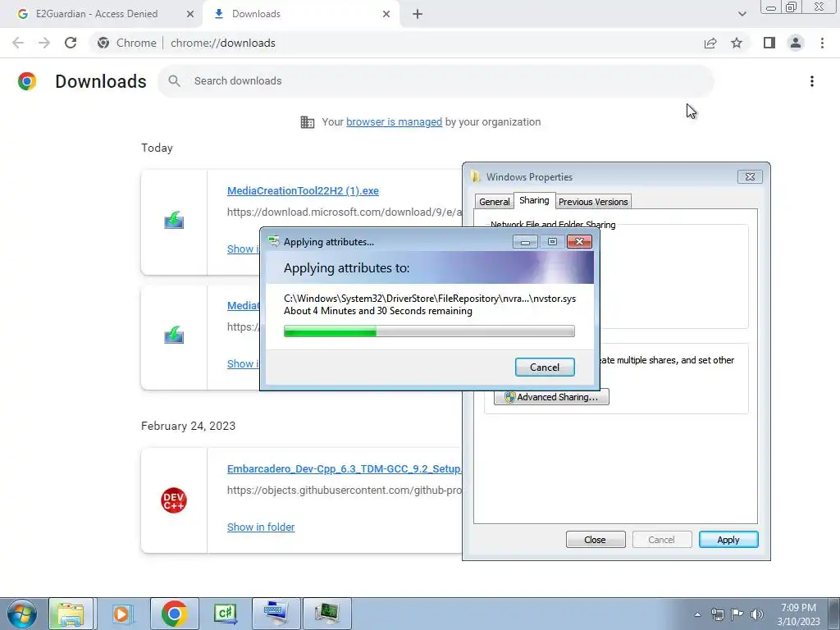Click the MediaCreationTool22H2 (1).exe file icon
The width and height of the screenshot is (840, 630).
point(174,220)
